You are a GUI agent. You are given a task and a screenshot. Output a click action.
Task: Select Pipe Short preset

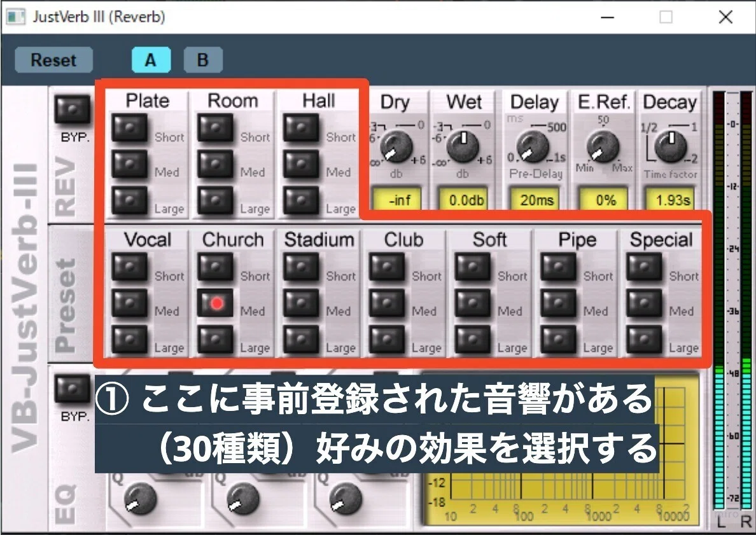(558, 267)
